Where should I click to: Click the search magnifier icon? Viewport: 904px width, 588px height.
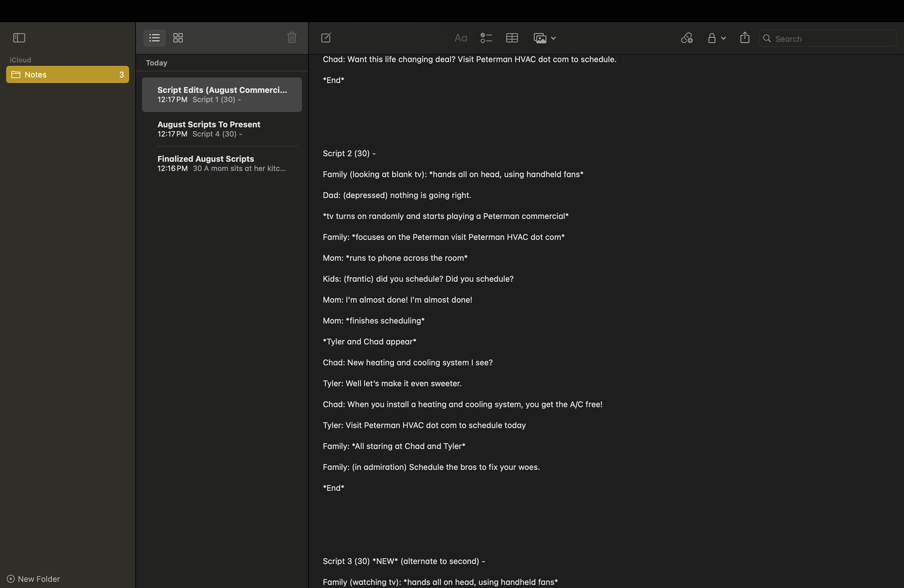pos(767,39)
